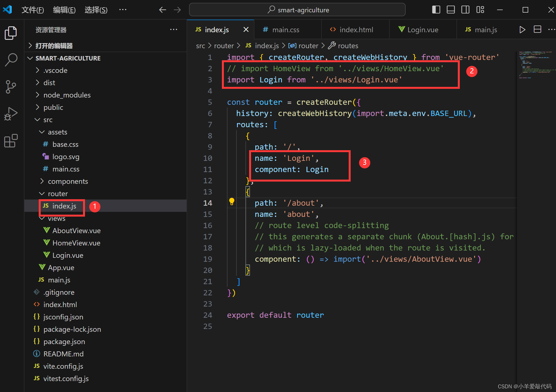Open Login.vue in the explorer tree
This screenshot has height=392, width=556.
click(105, 255)
